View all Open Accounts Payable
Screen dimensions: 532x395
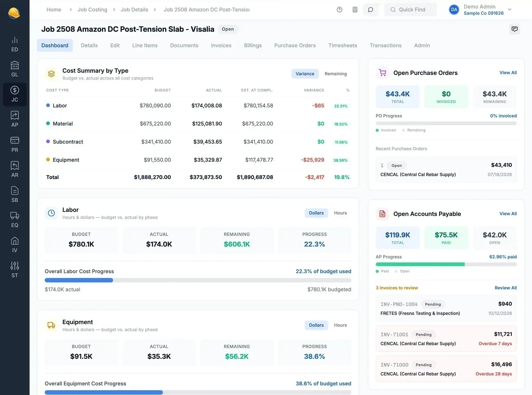(x=508, y=214)
